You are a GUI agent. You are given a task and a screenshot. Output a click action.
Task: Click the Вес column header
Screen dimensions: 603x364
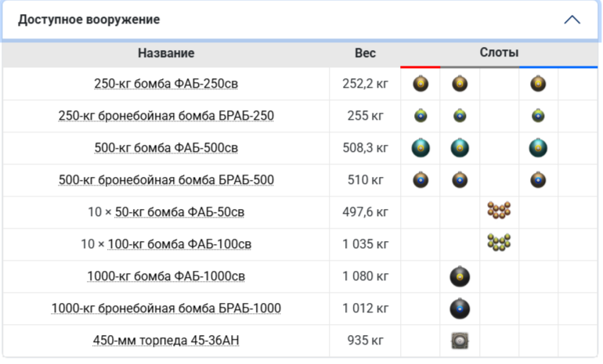(x=365, y=53)
